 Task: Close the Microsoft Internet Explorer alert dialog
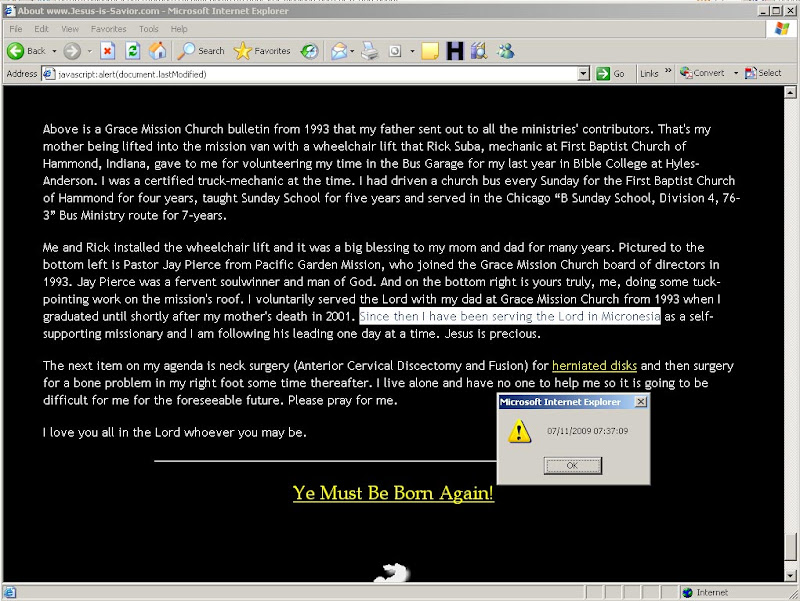641,402
